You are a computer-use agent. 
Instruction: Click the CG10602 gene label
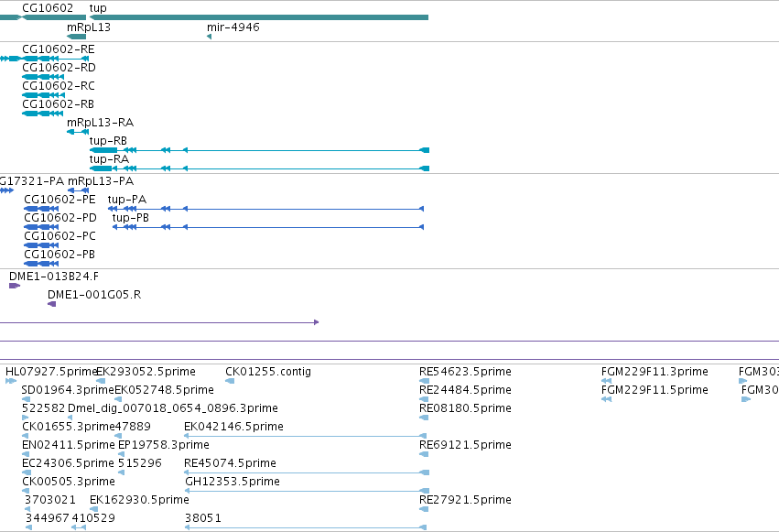tap(48, 8)
